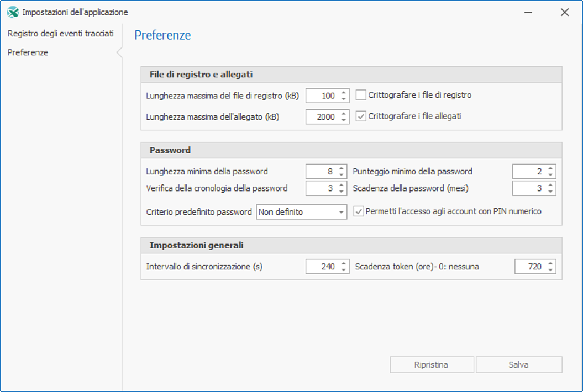The image size is (583, 392).
Task: Click the Preferenze page title
Action: [162, 35]
